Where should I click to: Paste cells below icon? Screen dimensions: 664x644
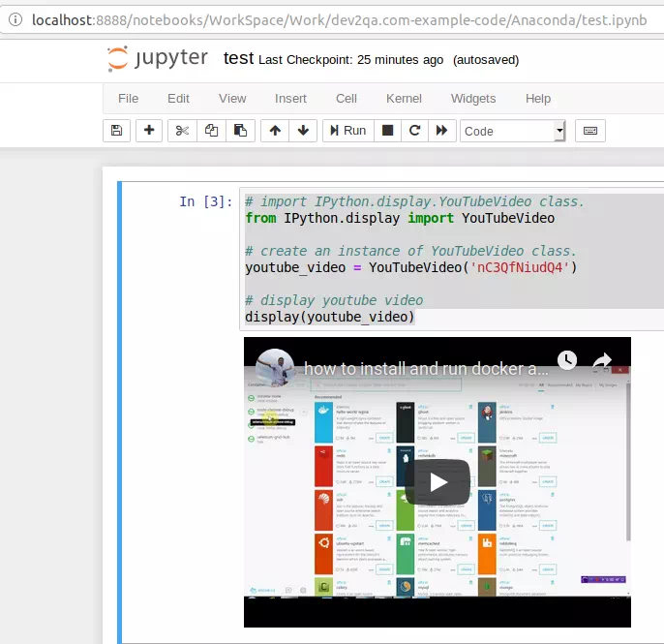[x=240, y=131]
